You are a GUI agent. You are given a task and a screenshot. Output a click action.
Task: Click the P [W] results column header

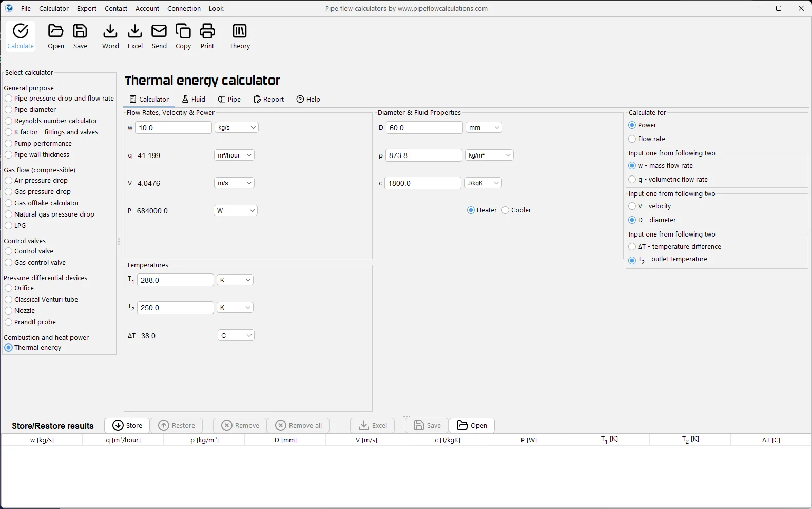click(529, 440)
